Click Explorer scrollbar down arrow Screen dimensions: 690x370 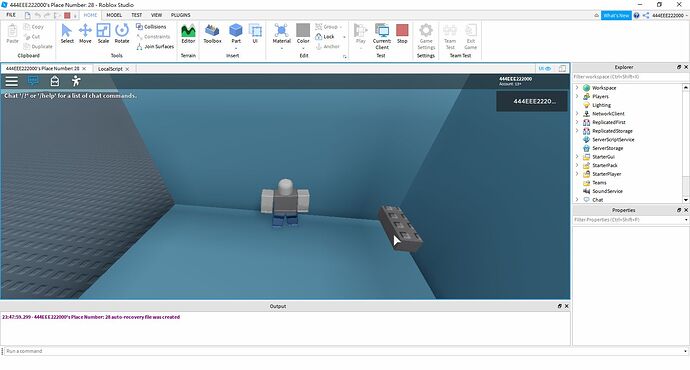(x=686, y=200)
